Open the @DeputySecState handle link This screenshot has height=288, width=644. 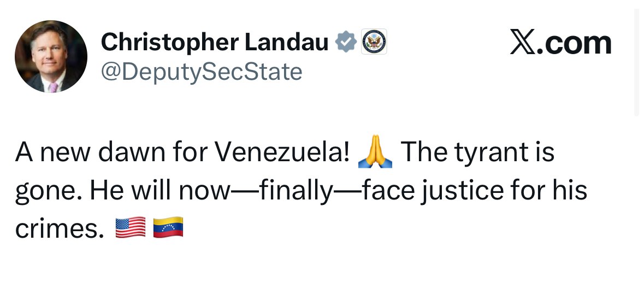202,72
